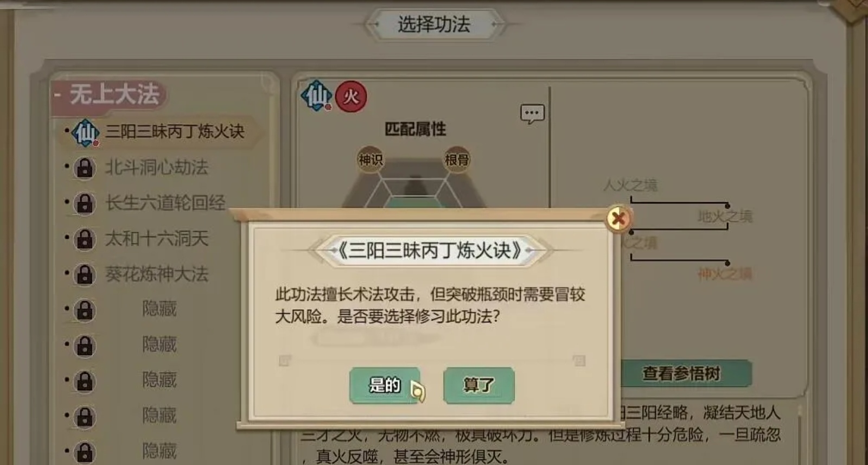This screenshot has width=868, height=465.
Task: Click the lock icon beside 长生六道轮回经
Action: (x=84, y=203)
